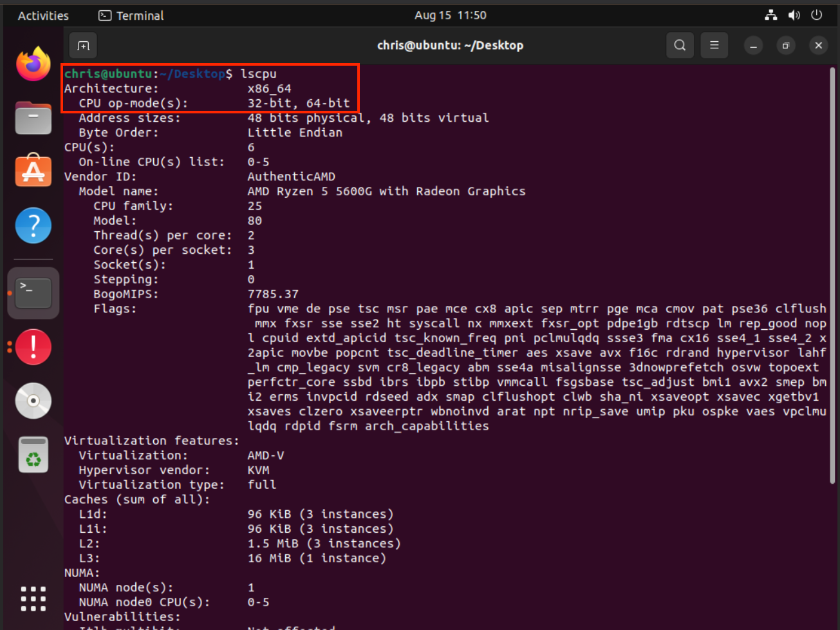Viewport: 840px width, 630px height.
Task: Click the 'On-line CPU(s) list:' label
Action: (x=152, y=162)
